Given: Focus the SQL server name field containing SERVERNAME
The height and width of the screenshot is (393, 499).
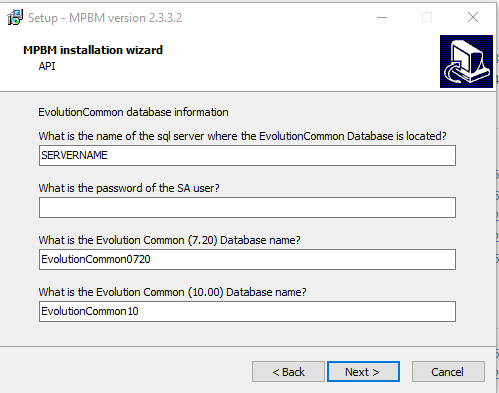Looking at the screenshot, I should (247, 155).
